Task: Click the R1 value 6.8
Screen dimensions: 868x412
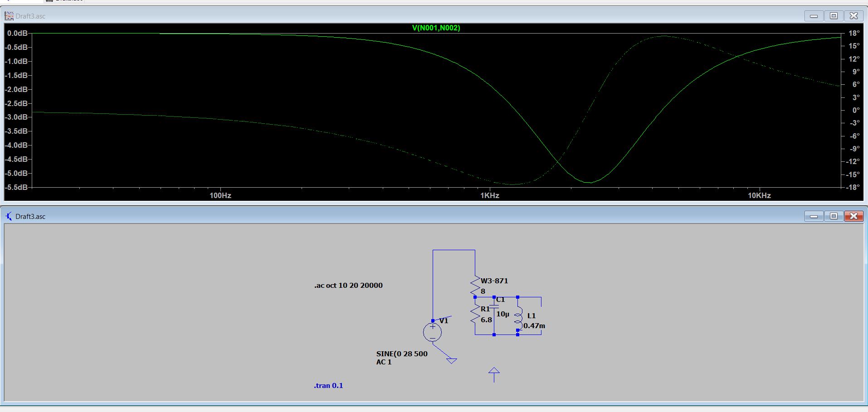Action: click(486, 320)
